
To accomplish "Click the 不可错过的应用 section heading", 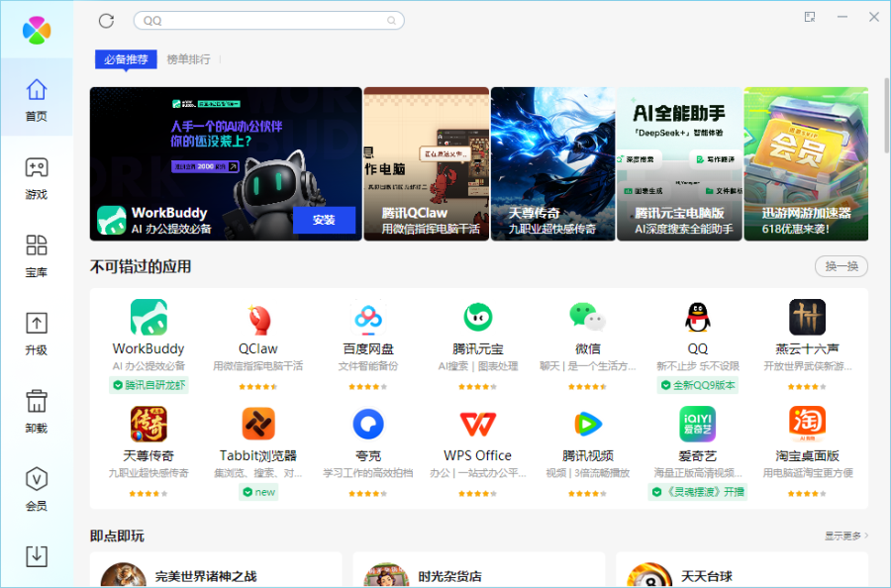I will pyautogui.click(x=141, y=266).
